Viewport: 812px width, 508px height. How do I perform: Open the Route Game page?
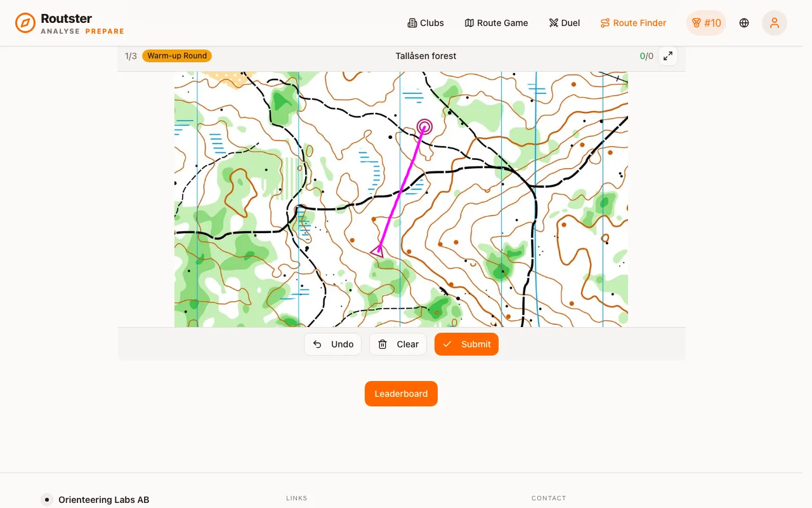point(496,23)
